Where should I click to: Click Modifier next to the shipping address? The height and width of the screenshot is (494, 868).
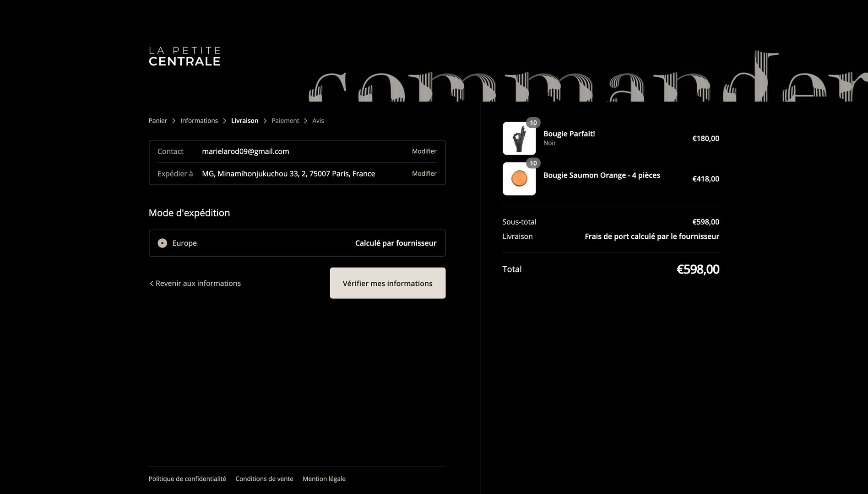[x=424, y=174]
